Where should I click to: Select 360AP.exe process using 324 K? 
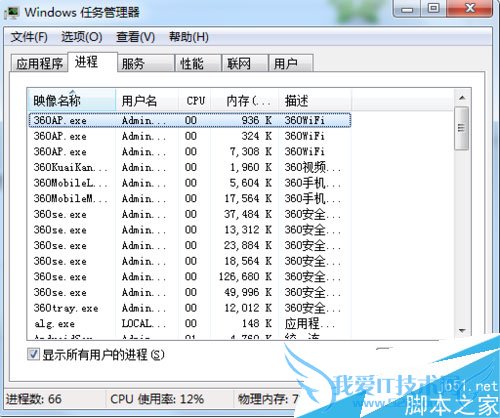tap(190, 136)
